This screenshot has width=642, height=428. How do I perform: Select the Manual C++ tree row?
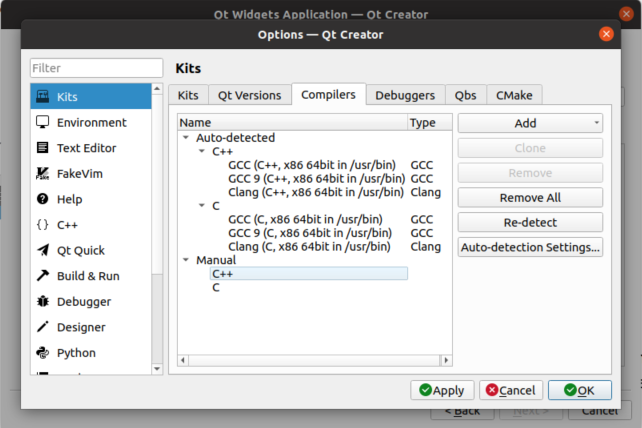tap(309, 274)
